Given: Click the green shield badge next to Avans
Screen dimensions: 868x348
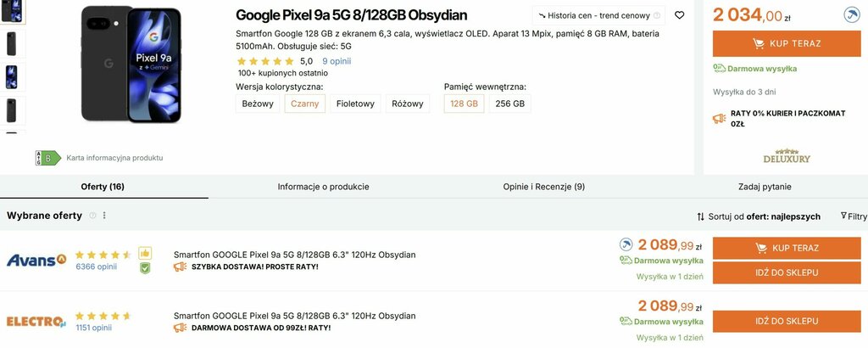Looking at the screenshot, I should point(145,267).
